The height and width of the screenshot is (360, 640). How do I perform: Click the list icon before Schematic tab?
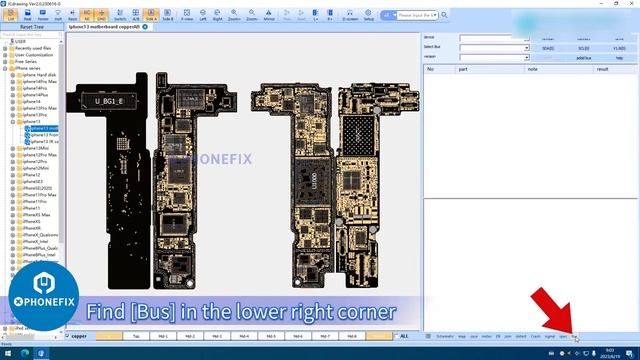click(x=428, y=336)
